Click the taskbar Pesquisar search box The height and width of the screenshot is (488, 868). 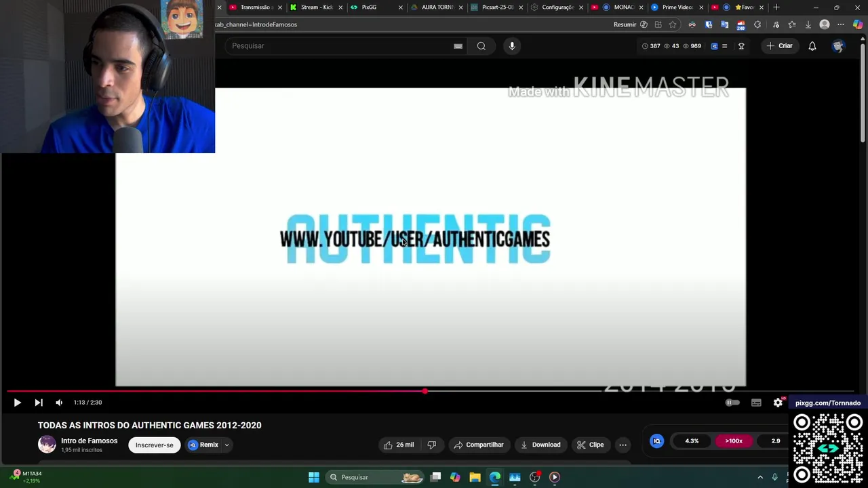(x=374, y=477)
